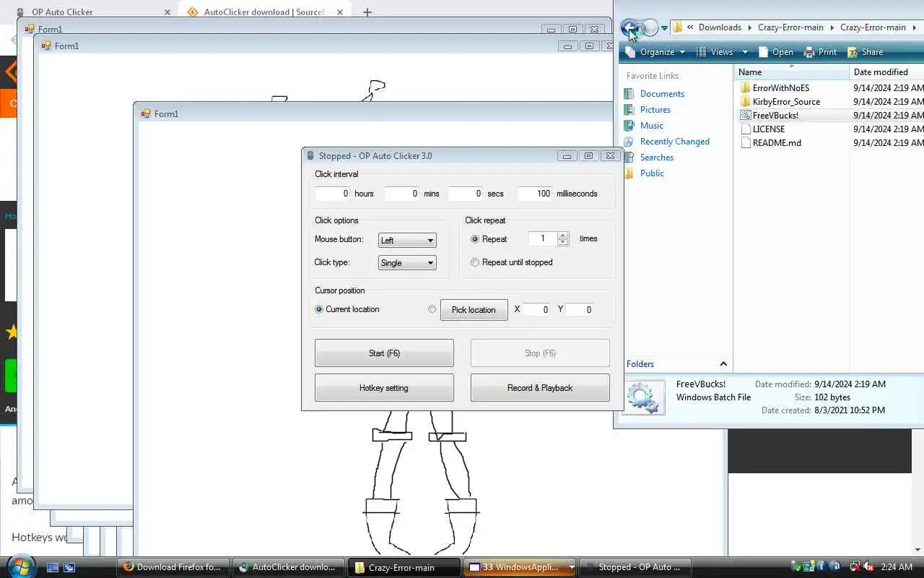Image resolution: width=924 pixels, height=578 pixels.
Task: Click Print in the Explorer toolbar
Action: click(x=820, y=52)
